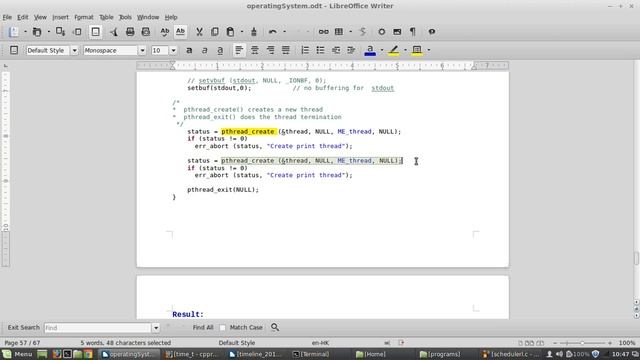Toggle AutoSpellcheck Ab icon
Viewport: 640px width, 360px height.
click(x=180, y=32)
